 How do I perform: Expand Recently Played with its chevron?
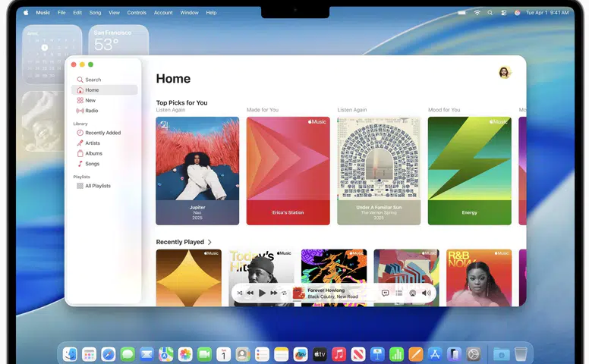tap(209, 242)
